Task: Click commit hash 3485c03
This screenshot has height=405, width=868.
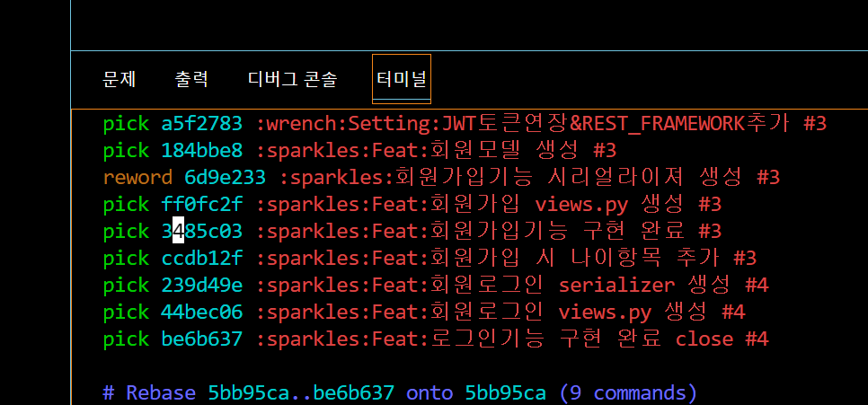Action: [x=201, y=232]
